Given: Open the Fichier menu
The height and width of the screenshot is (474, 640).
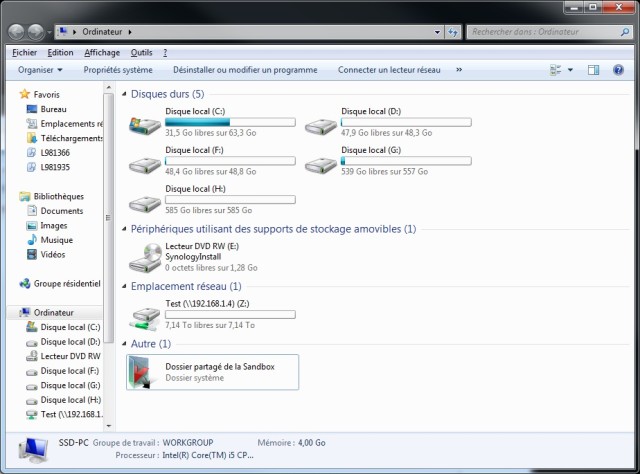Looking at the screenshot, I should tap(24, 53).
